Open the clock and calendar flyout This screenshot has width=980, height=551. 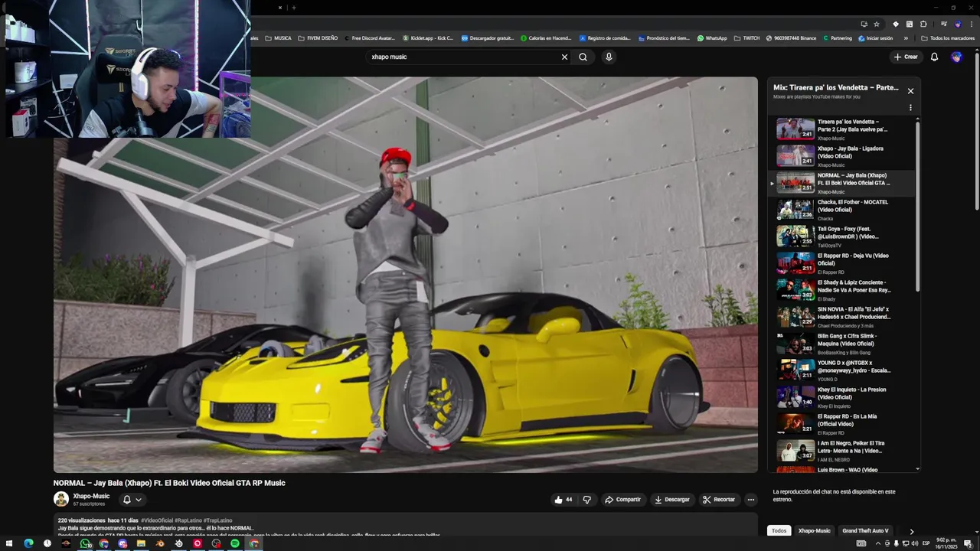(x=945, y=543)
